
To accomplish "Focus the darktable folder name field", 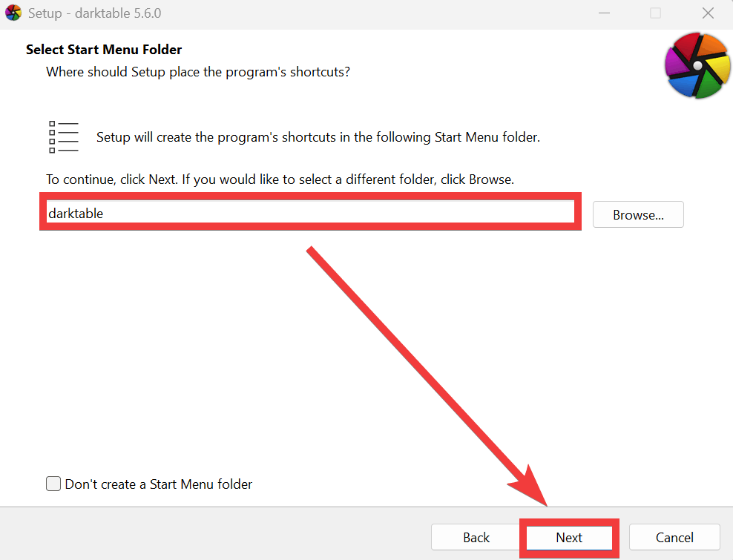I will tap(310, 212).
